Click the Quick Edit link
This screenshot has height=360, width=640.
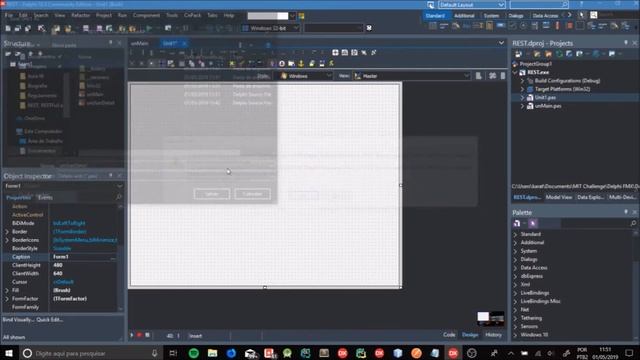[x=49, y=320]
